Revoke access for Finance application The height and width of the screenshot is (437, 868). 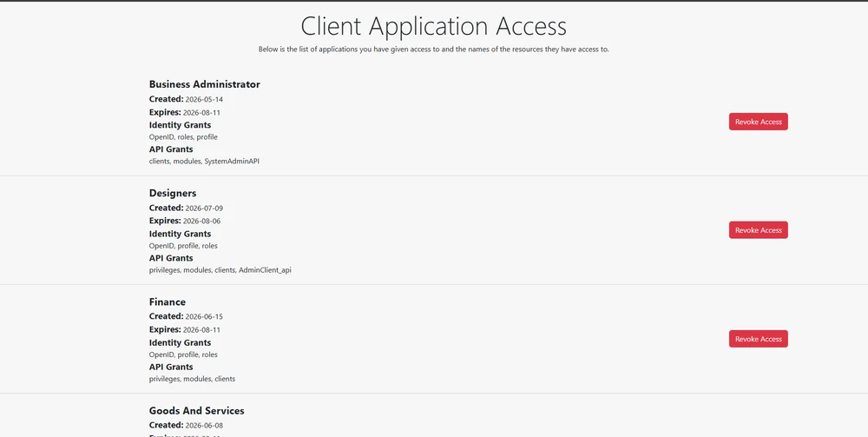coord(758,339)
